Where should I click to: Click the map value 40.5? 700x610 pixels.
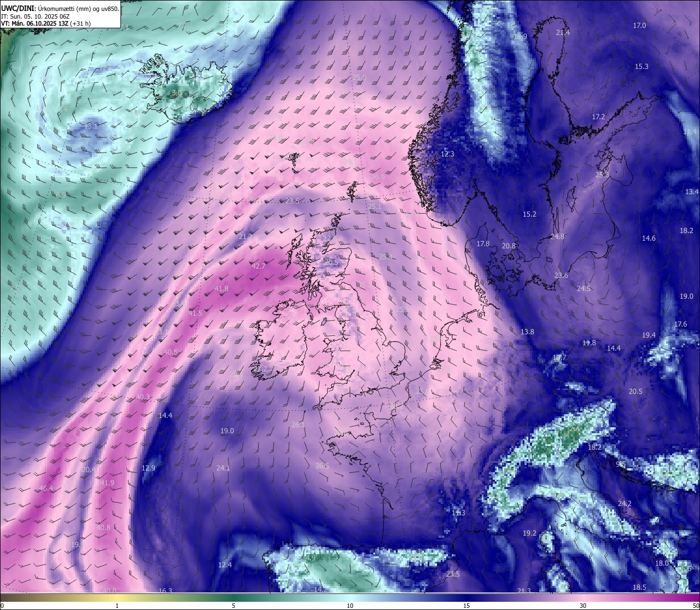pyautogui.click(x=171, y=352)
